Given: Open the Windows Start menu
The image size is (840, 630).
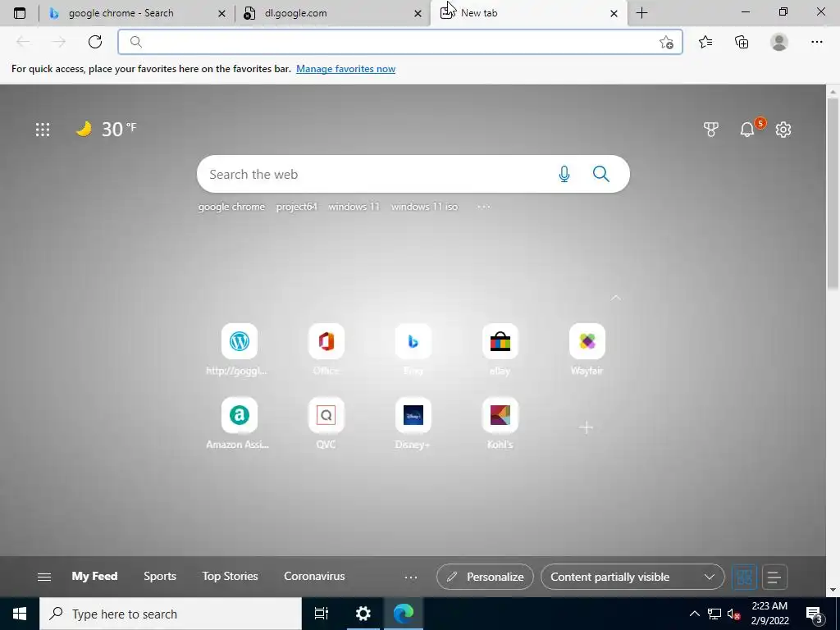Looking at the screenshot, I should click(20, 614).
